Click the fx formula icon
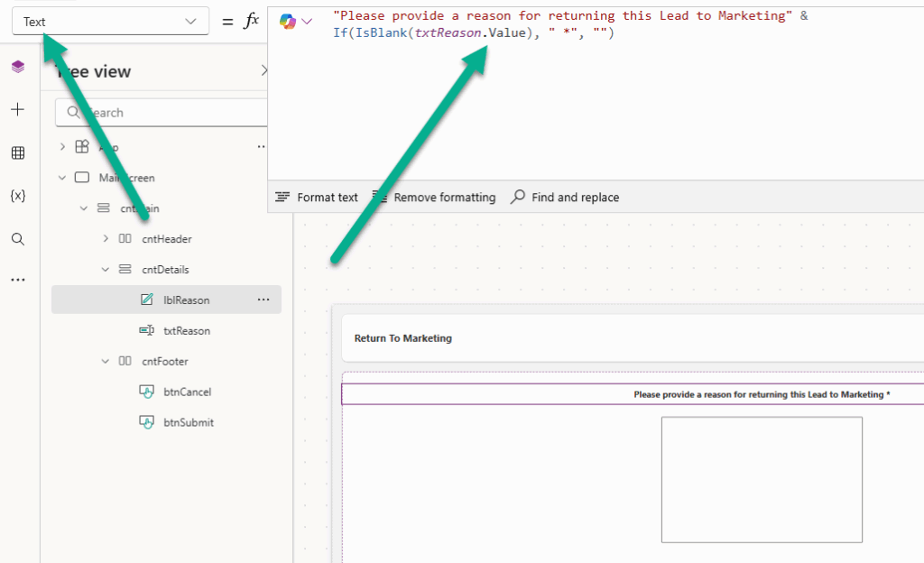The height and width of the screenshot is (563, 924). 252,21
